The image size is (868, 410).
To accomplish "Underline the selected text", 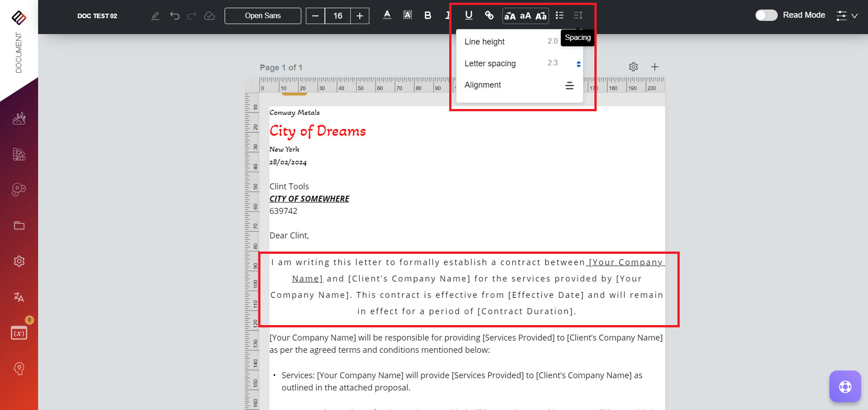I will pos(469,15).
